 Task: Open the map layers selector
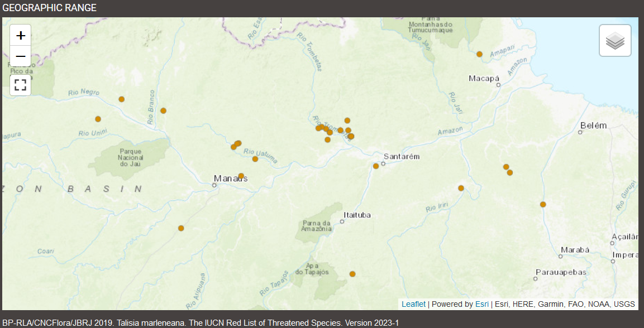pos(615,41)
